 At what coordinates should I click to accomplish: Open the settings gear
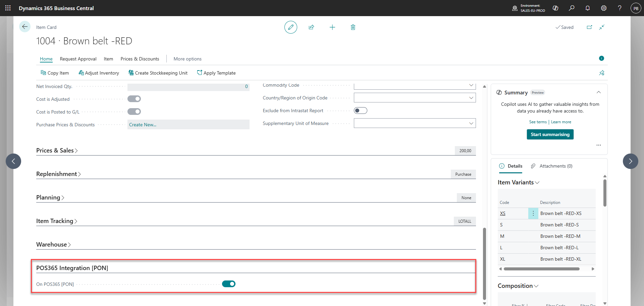pos(604,8)
